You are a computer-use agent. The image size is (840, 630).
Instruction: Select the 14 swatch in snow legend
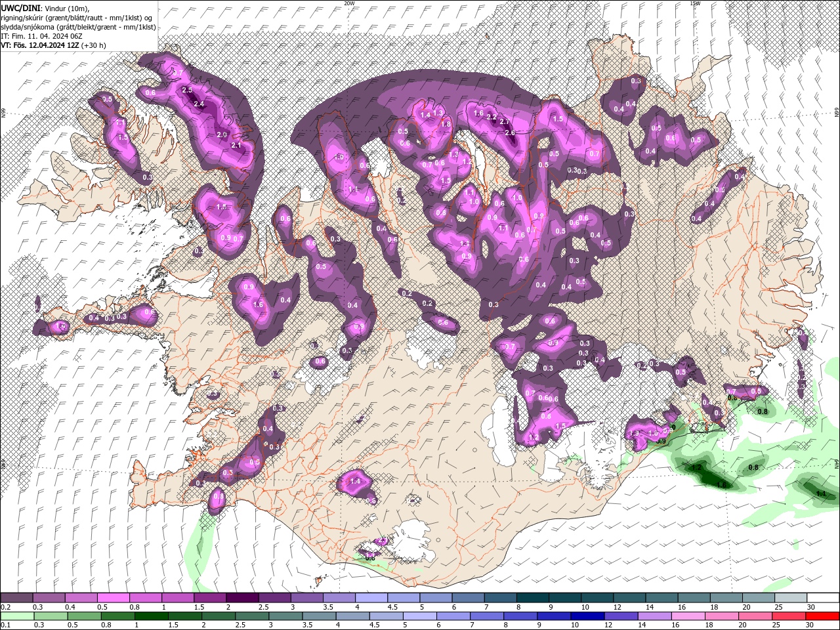click(x=662, y=598)
